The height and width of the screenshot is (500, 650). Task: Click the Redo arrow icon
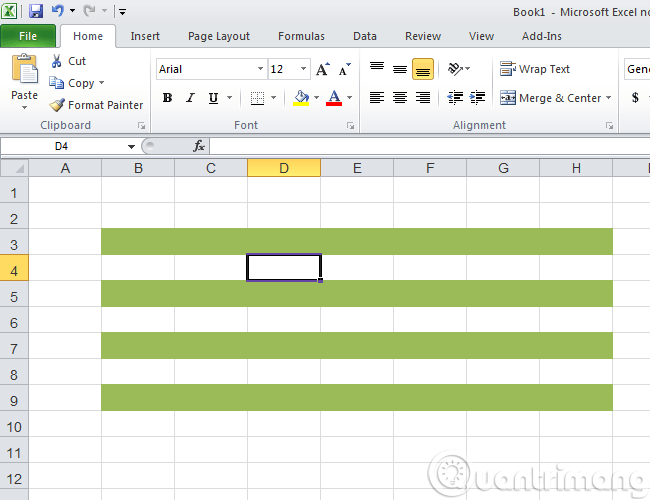[89, 11]
